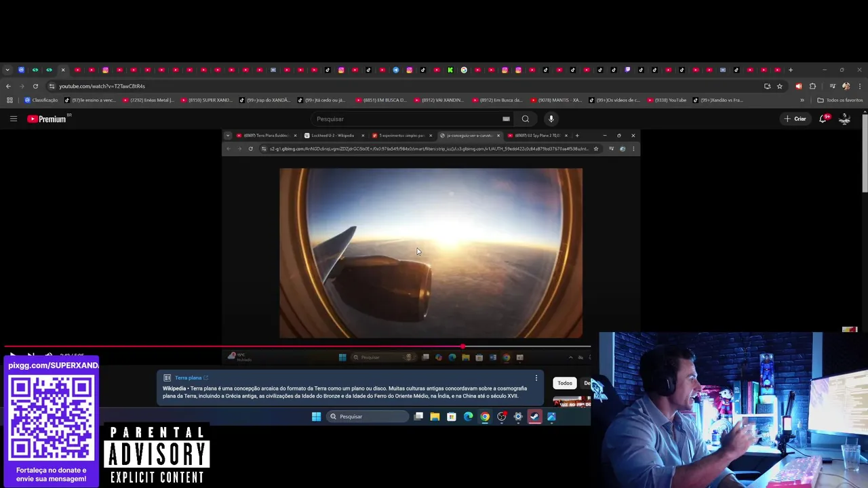Add a new browser tab
The height and width of the screenshot is (488, 868).
click(790, 70)
